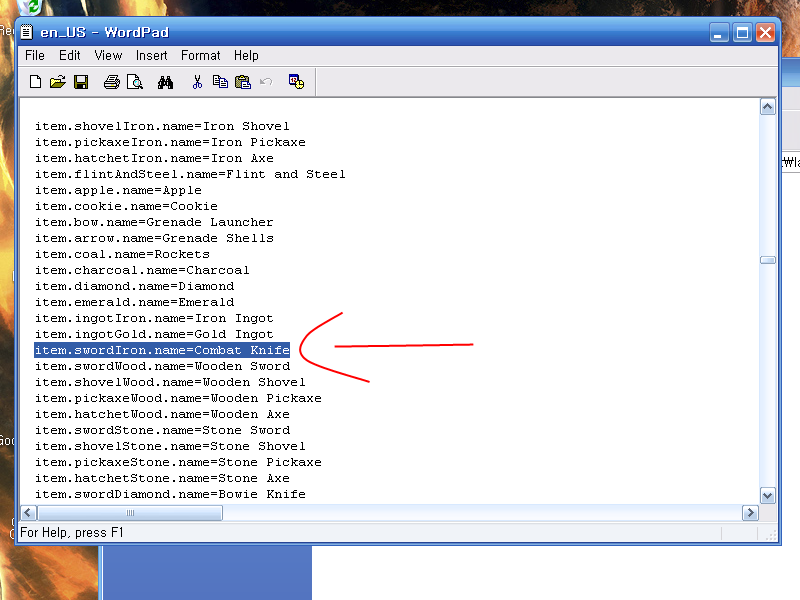Insert Date/Time using the calendar clock icon
The width and height of the screenshot is (800, 600).
296,82
